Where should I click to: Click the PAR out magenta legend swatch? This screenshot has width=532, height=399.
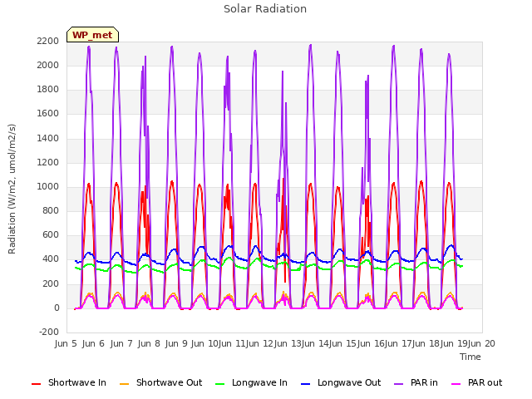456,384
